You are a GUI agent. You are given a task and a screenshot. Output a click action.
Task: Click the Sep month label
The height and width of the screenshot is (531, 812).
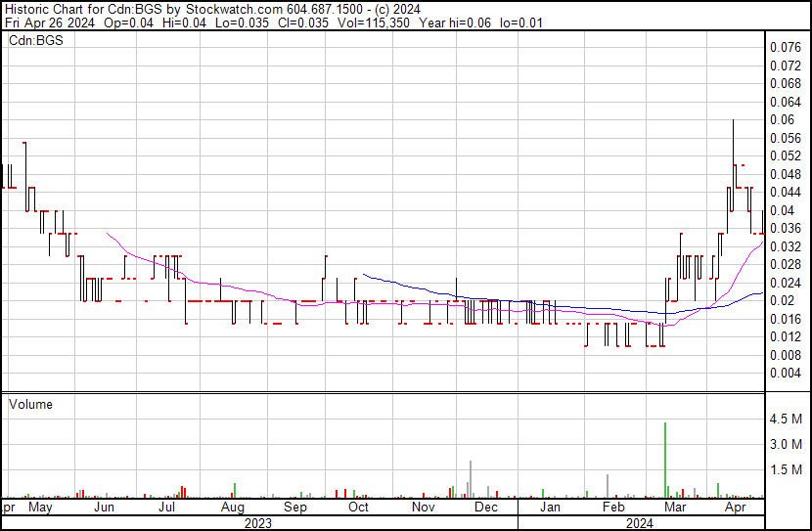pyautogui.click(x=295, y=508)
